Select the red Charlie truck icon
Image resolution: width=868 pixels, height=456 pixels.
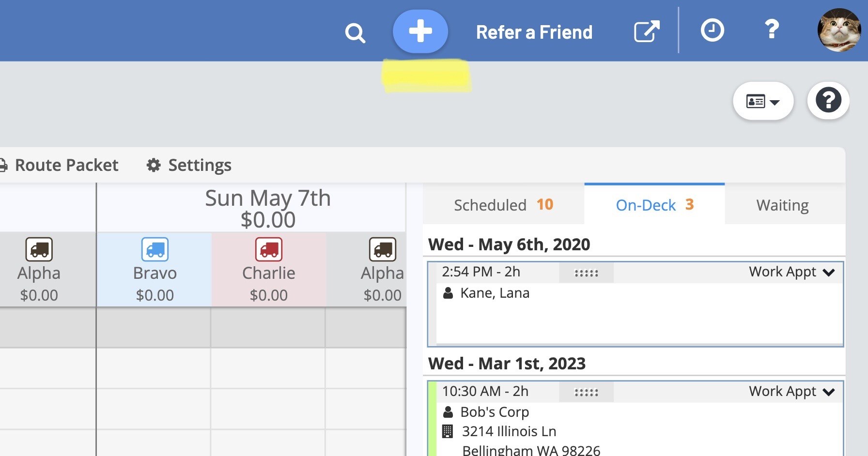pyautogui.click(x=269, y=249)
